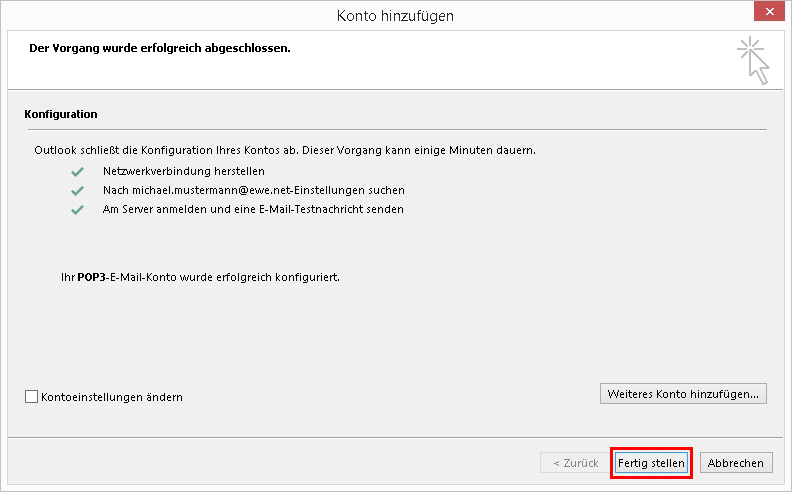Click the Abbrechen button
This screenshot has height=492, width=792.
(736, 463)
